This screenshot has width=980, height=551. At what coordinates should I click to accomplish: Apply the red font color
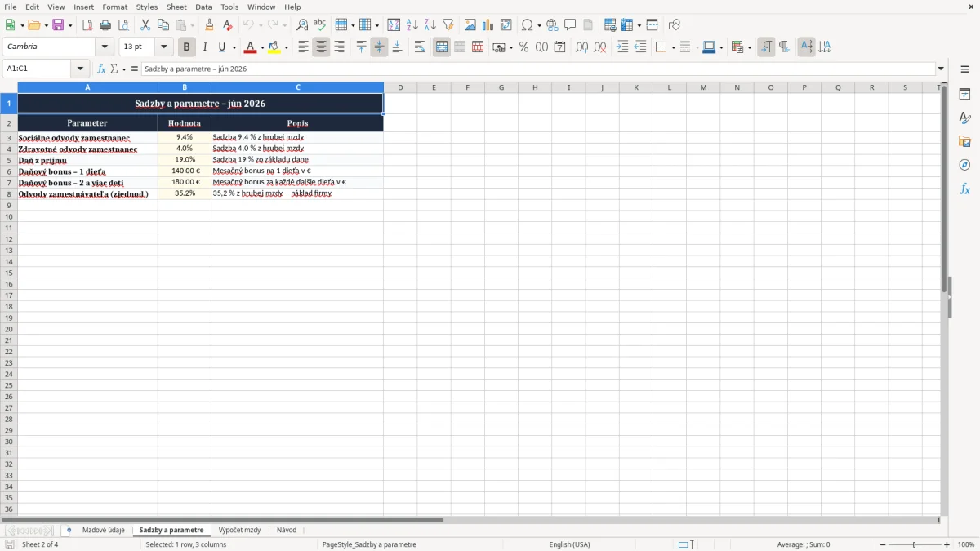pos(249,47)
